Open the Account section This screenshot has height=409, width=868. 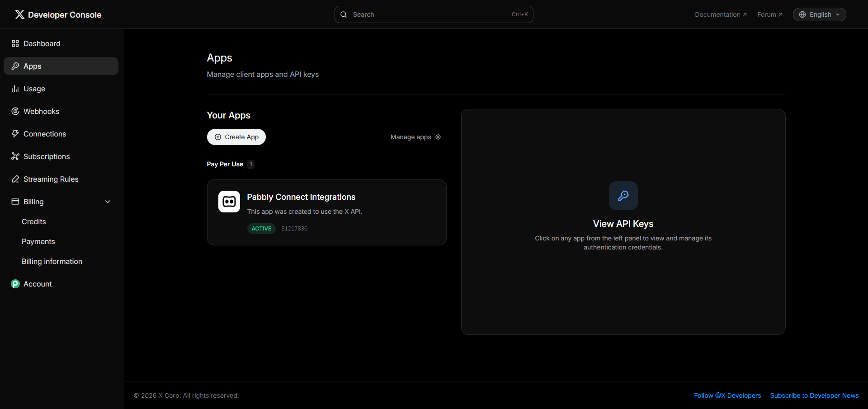coord(37,284)
